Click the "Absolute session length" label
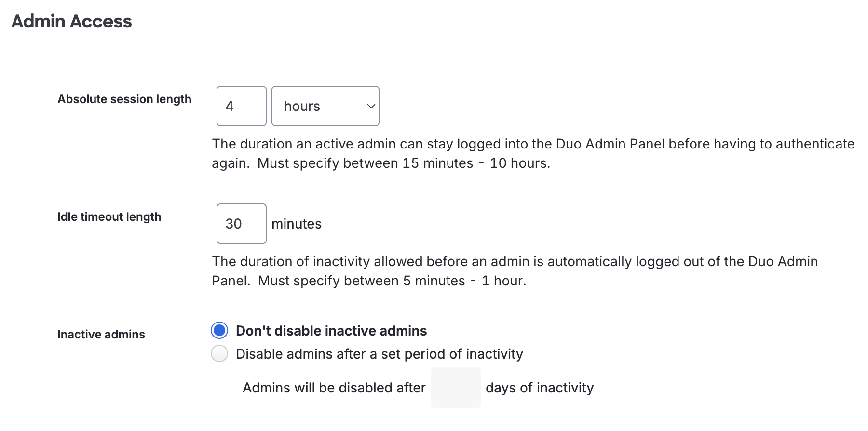Screen dimensions: 868x431 [124, 99]
